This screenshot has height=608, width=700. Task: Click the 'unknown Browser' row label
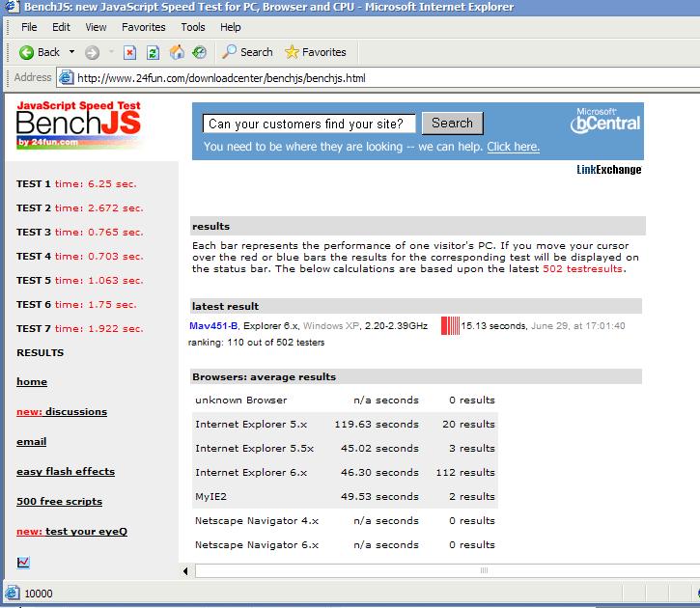(x=241, y=401)
